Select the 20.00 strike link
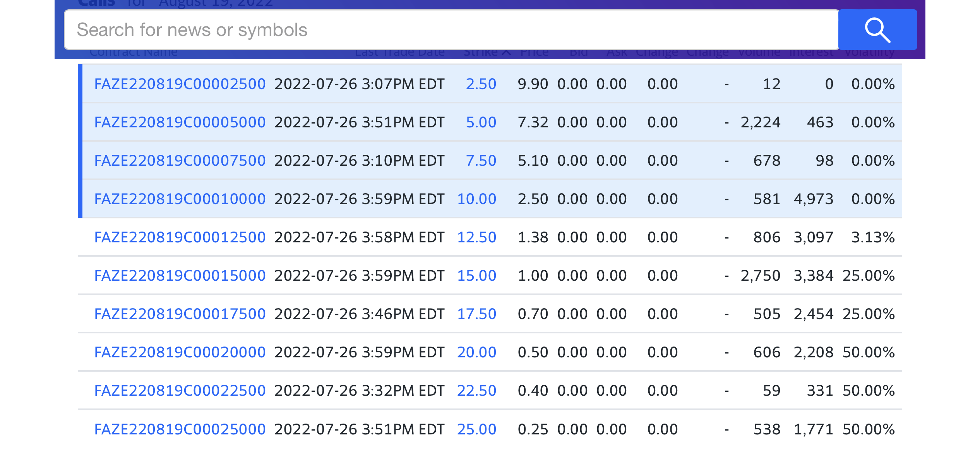The width and height of the screenshot is (980, 453). tap(476, 352)
